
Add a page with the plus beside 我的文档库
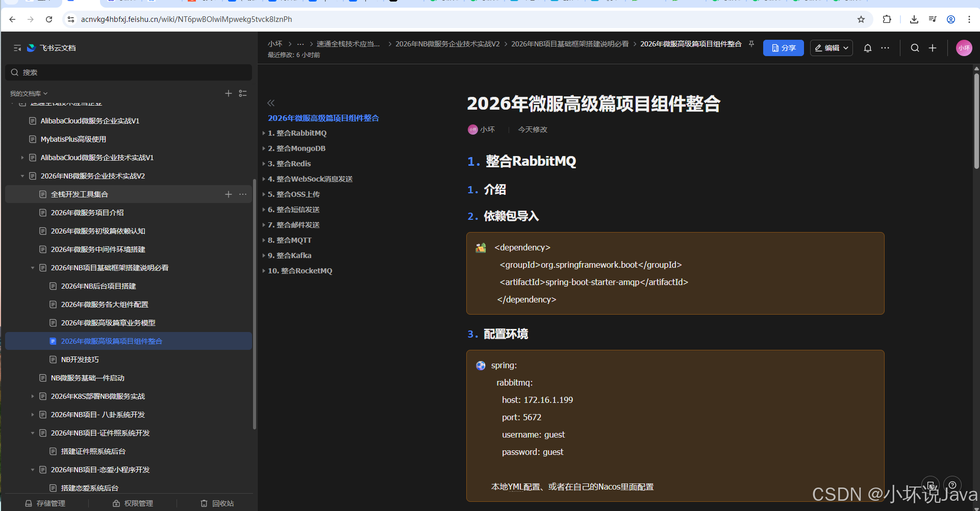pos(229,93)
